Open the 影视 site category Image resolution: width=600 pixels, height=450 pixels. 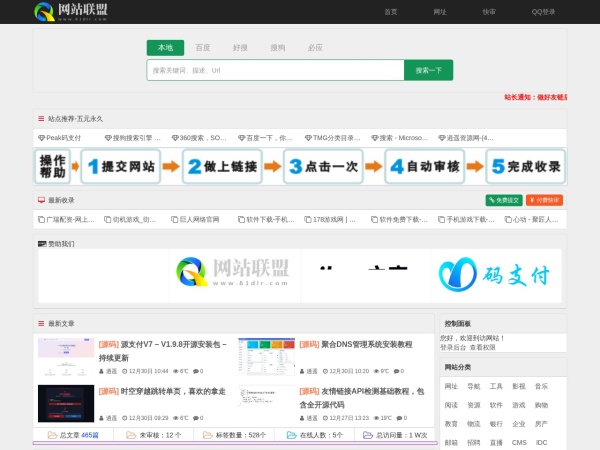click(x=519, y=386)
